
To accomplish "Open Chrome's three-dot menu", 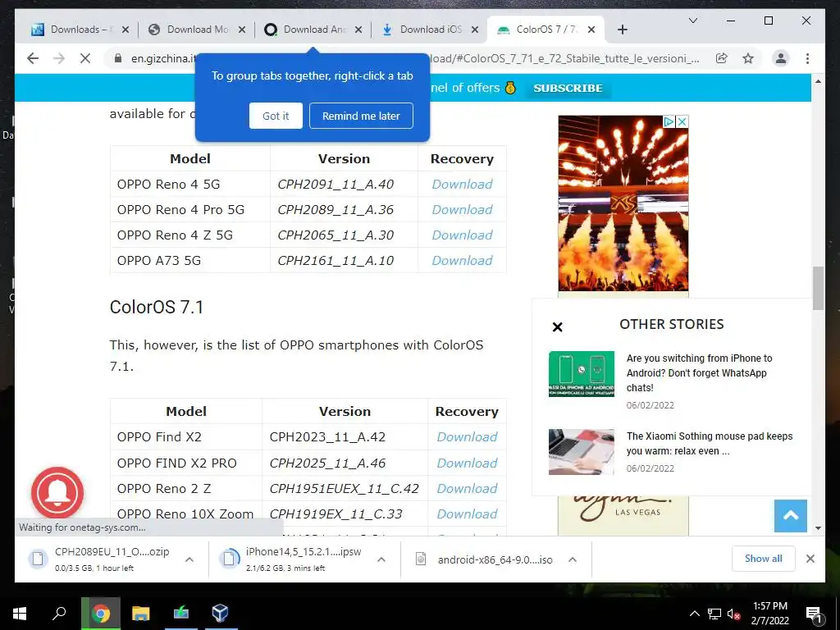I will pyautogui.click(x=807, y=58).
